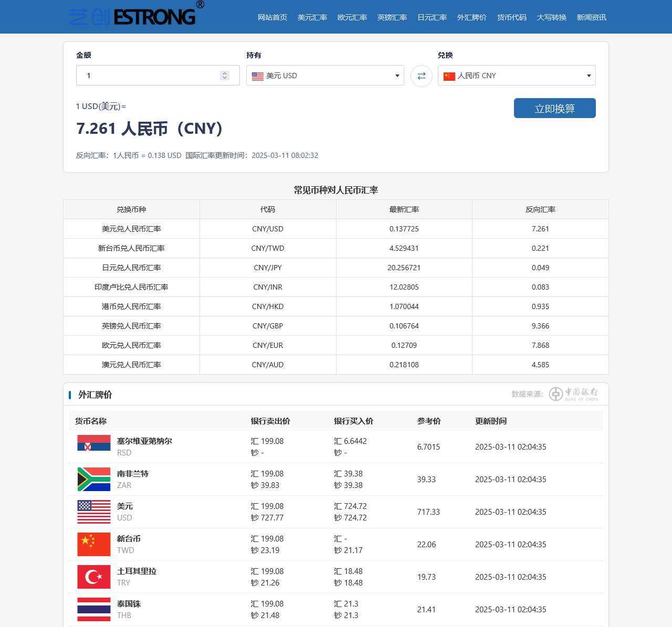672x627 pixels.
Task: Click the US flag in the holding selector
Action: [x=258, y=76]
